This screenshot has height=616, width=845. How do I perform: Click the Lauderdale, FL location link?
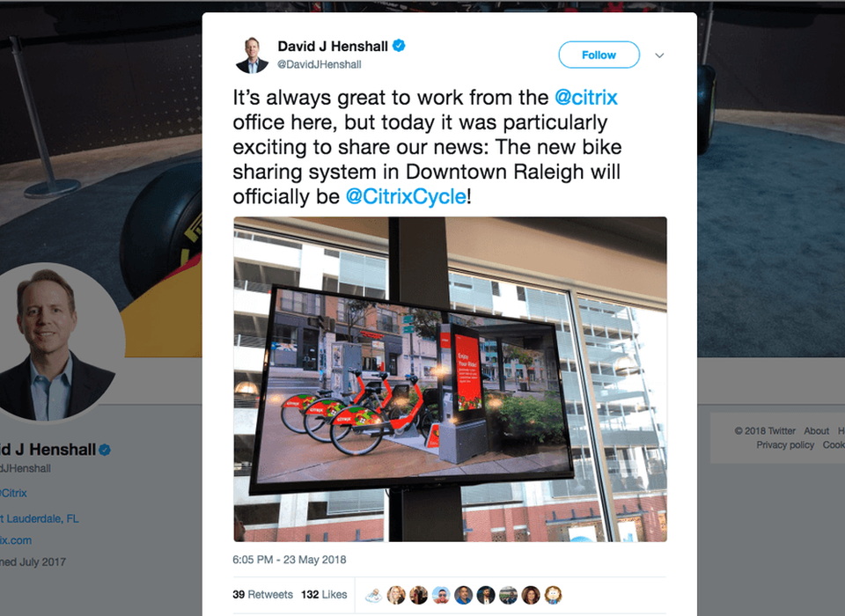tap(40, 518)
